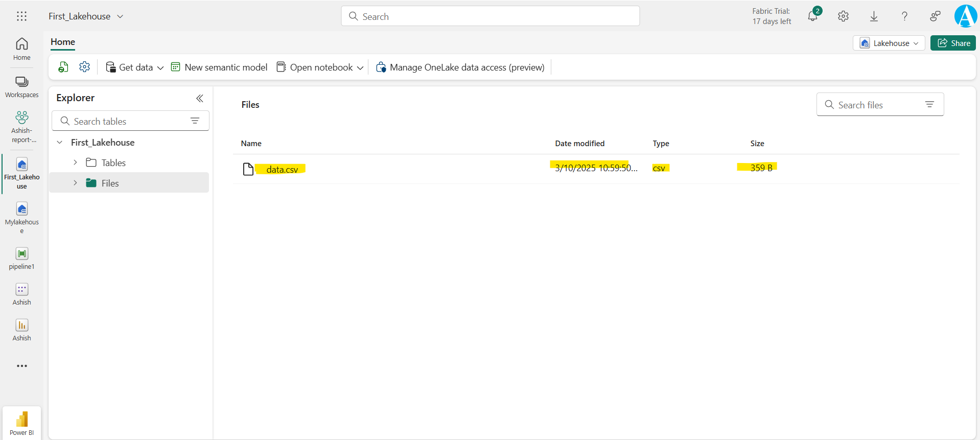980x440 pixels.
Task: Select the data.csv file
Action: [282, 169]
